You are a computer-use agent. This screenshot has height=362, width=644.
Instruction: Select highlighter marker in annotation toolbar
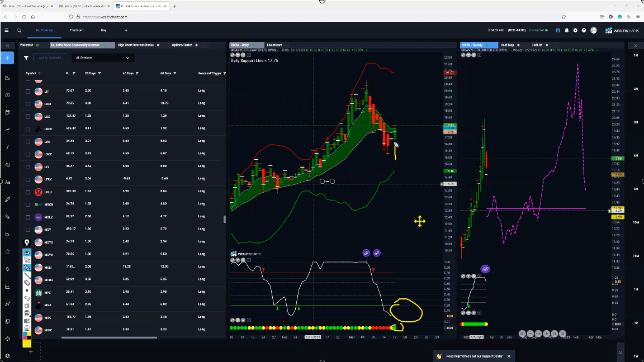pyautogui.click(x=27, y=268)
